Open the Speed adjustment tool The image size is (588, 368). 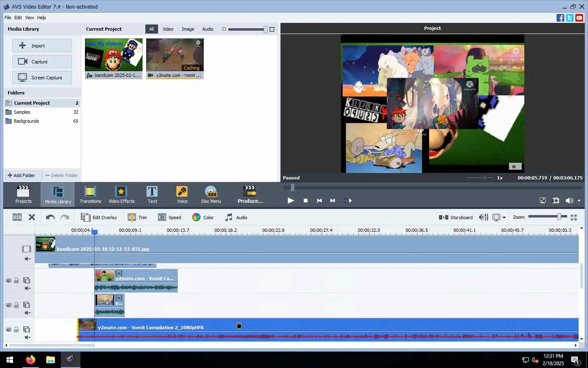click(x=169, y=217)
